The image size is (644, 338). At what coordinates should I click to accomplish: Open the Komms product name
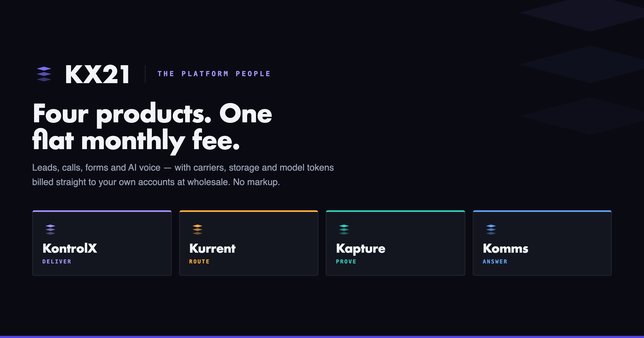click(506, 248)
